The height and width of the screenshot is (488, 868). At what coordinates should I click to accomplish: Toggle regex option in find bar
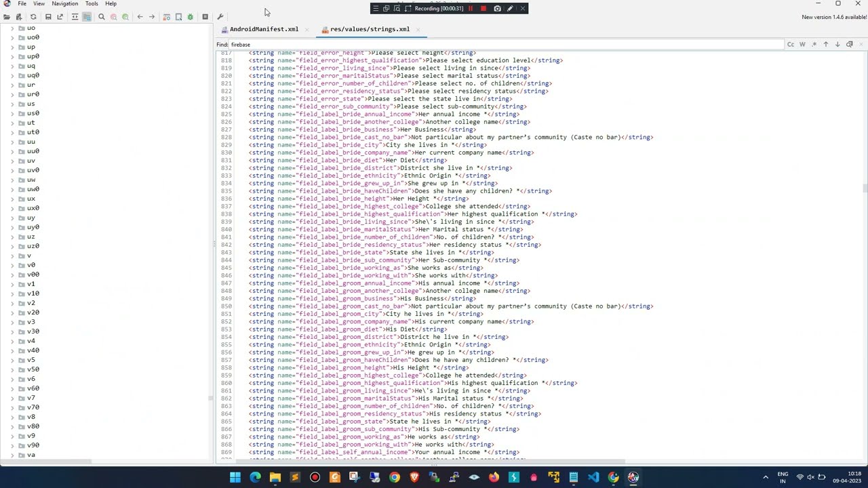814,45
